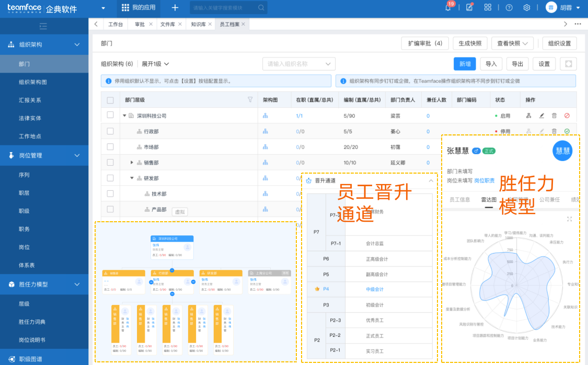Image resolution: width=588 pixels, height=365 pixels.
Task: Open the notification bell with 19 alerts
Action: 448,8
